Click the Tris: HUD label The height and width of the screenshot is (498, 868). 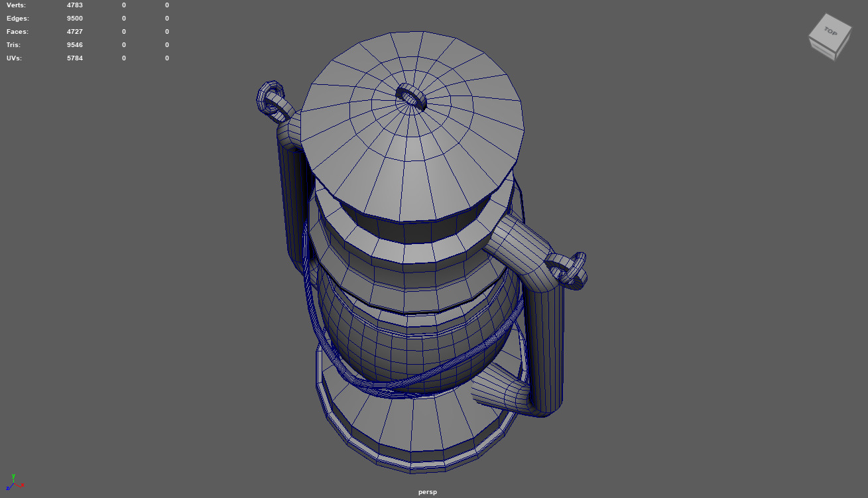click(x=14, y=45)
